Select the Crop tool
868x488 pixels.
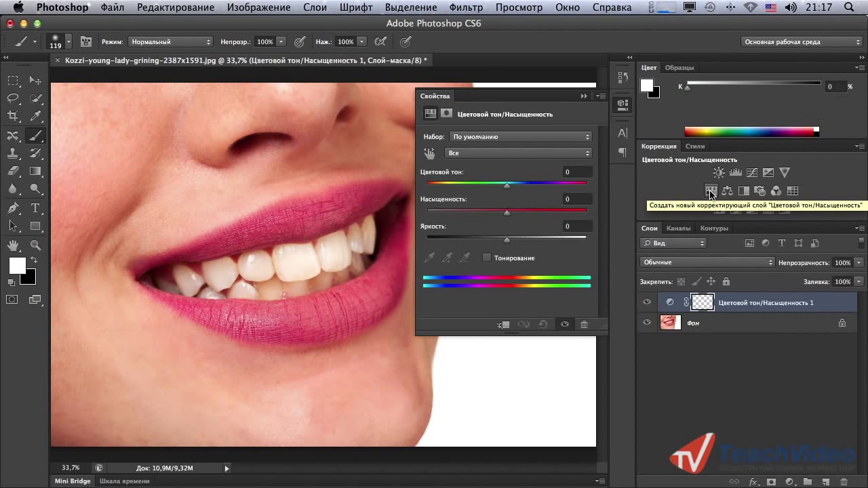pyautogui.click(x=13, y=117)
